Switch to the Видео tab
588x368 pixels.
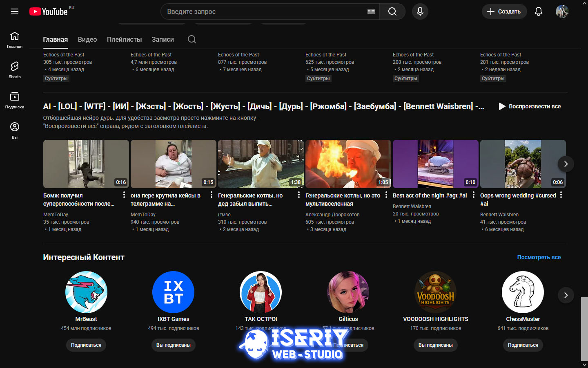click(87, 39)
